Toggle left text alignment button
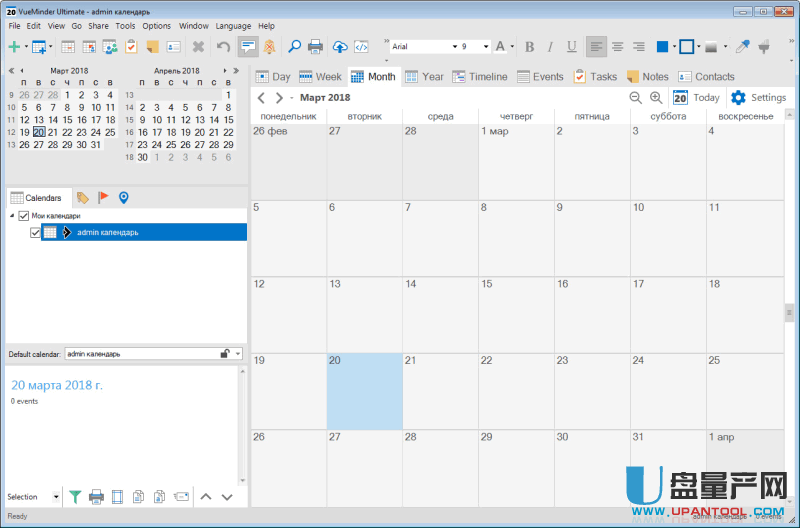The image size is (800, 528). [x=597, y=47]
